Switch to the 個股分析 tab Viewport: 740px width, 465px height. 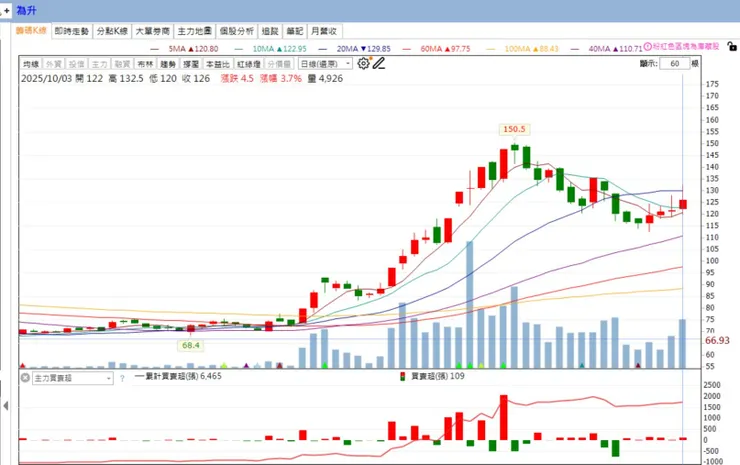click(x=237, y=31)
